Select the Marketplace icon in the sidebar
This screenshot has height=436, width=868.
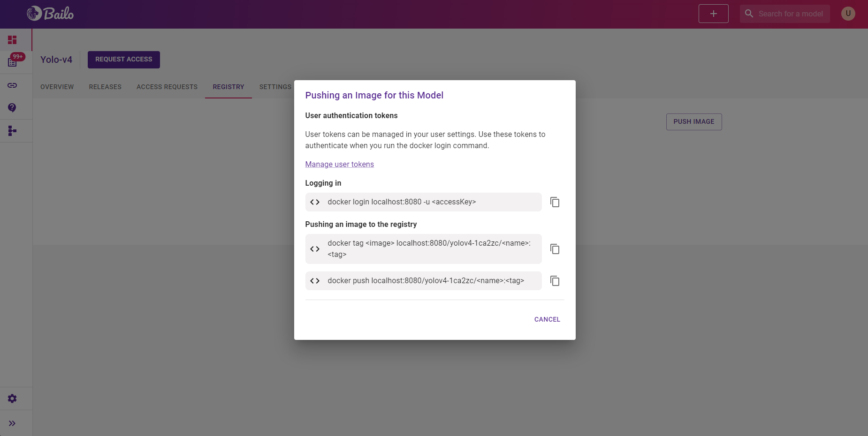(12, 40)
